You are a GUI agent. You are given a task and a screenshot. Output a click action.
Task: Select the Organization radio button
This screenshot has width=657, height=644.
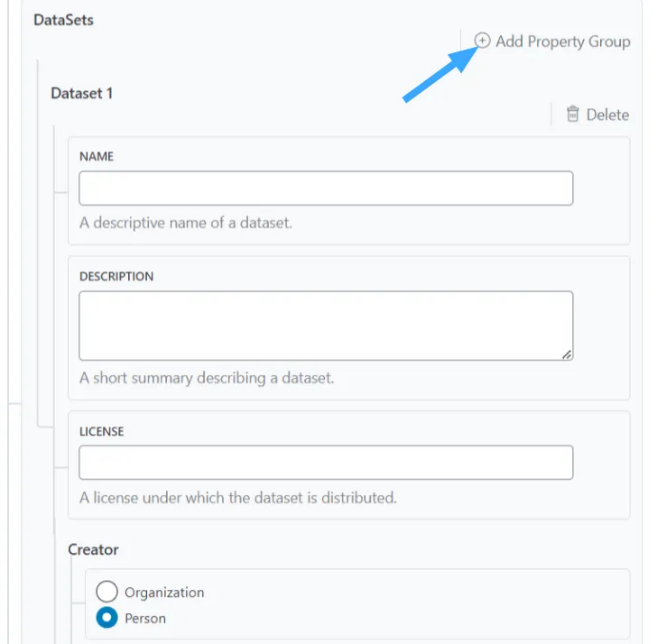106,592
